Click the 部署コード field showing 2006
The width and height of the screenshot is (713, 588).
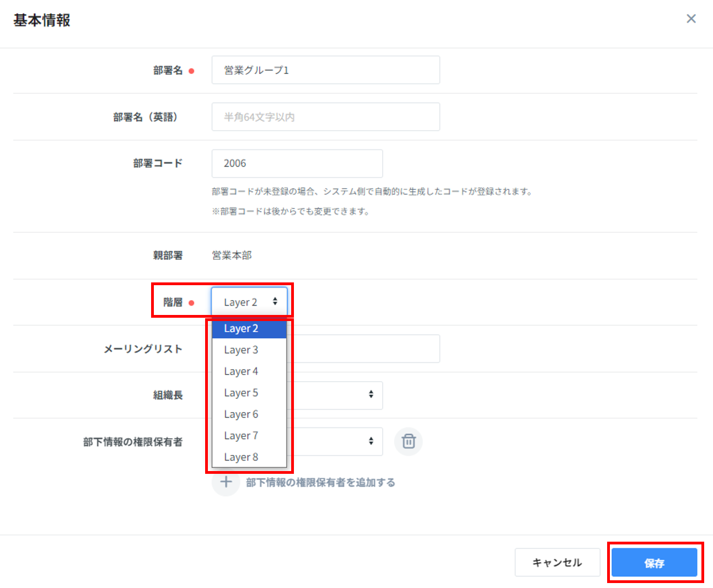click(297, 163)
